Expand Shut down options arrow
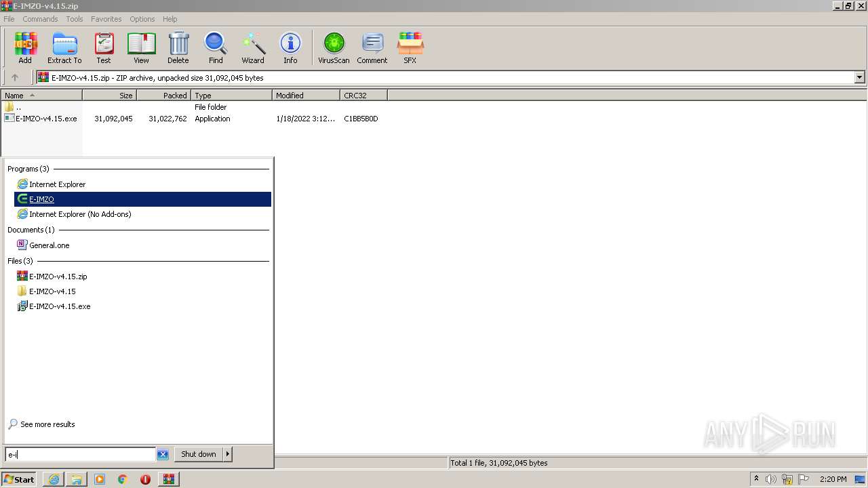The height and width of the screenshot is (488, 868). click(x=228, y=454)
